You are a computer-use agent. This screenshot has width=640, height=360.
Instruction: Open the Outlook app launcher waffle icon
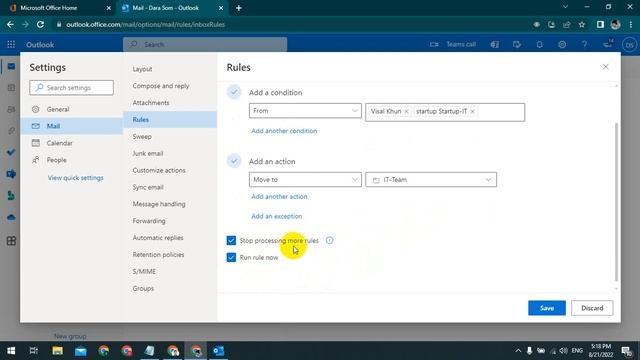(x=11, y=44)
